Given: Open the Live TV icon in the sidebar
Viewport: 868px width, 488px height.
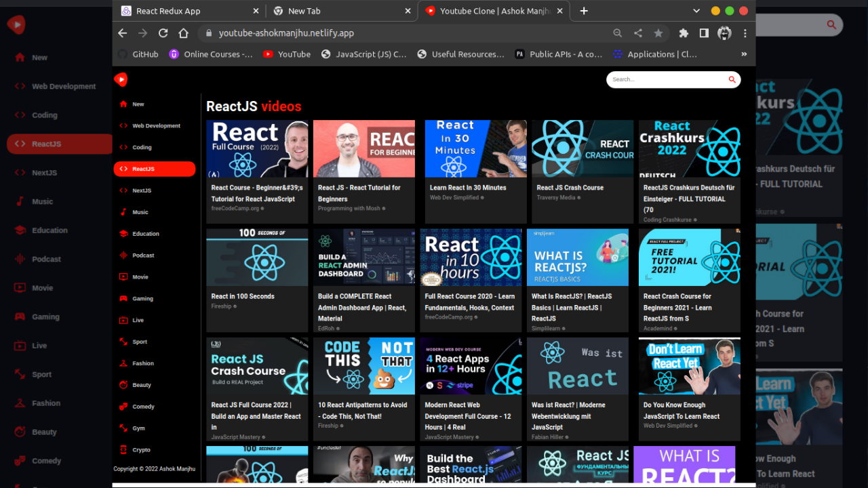Looking at the screenshot, I should point(123,320).
